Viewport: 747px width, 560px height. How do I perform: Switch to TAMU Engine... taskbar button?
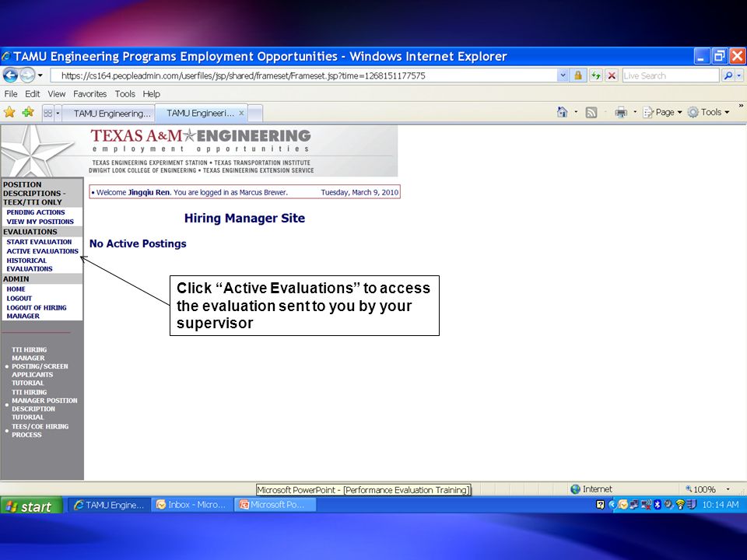[109, 506]
